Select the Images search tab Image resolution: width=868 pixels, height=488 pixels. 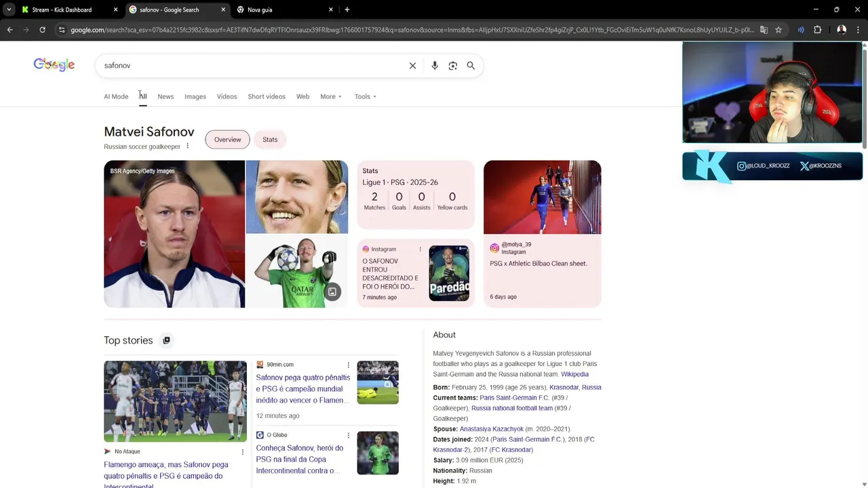tap(195, 96)
